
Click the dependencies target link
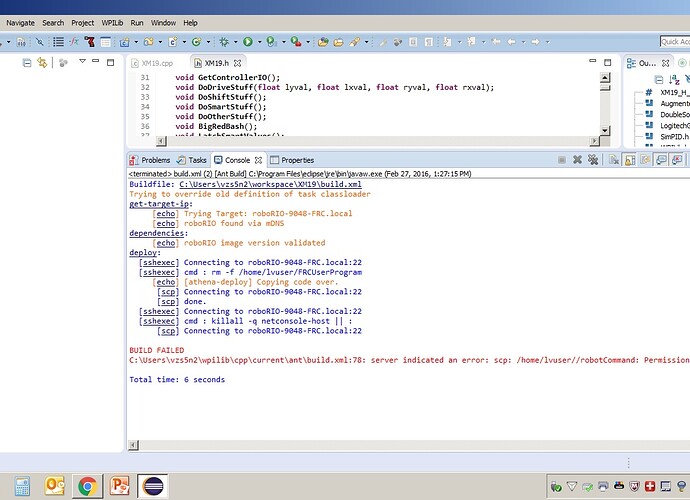[x=157, y=233]
